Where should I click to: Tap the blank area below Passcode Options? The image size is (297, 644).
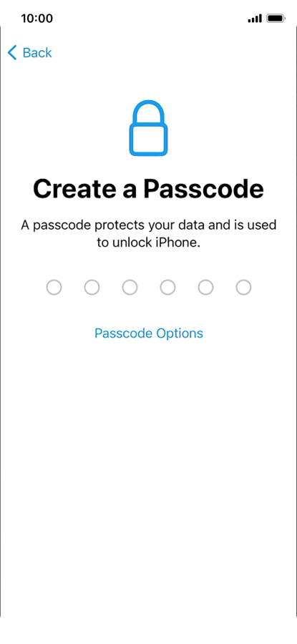pos(149,472)
